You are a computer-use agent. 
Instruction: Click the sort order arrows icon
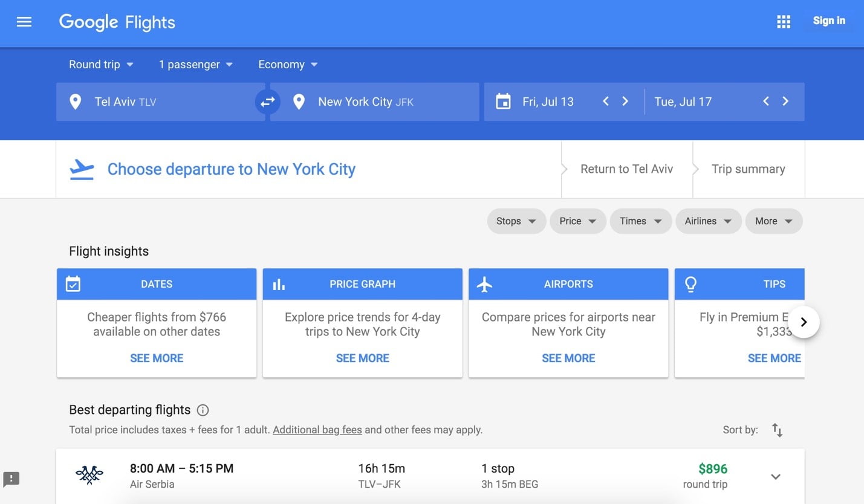click(x=778, y=430)
